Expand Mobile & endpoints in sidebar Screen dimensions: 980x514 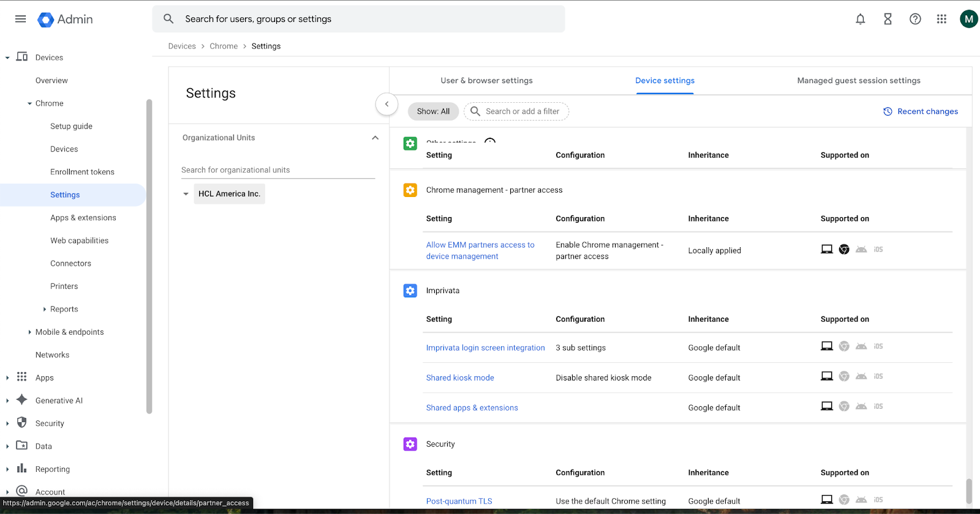[30, 332]
